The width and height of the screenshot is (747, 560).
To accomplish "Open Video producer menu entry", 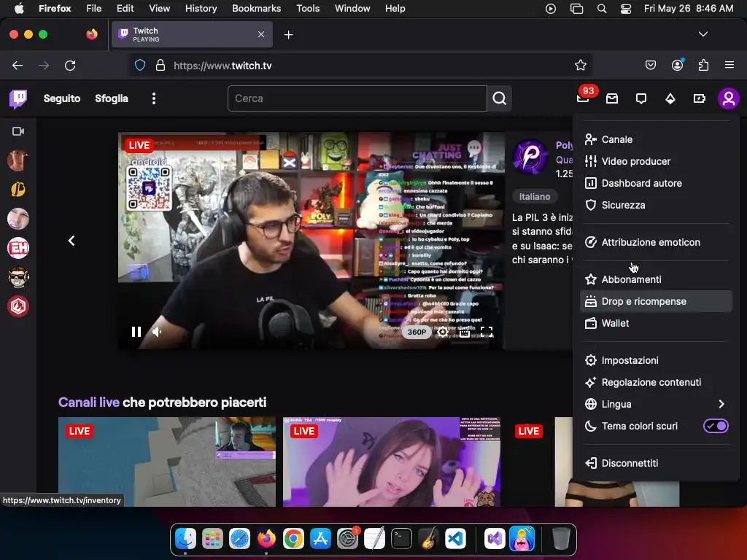I will pyautogui.click(x=657, y=161).
